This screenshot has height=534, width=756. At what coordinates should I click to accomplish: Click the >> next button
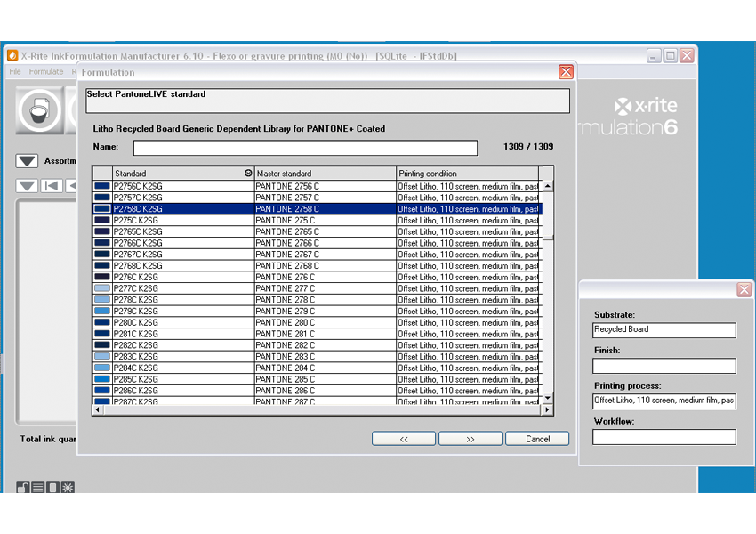pyautogui.click(x=470, y=439)
